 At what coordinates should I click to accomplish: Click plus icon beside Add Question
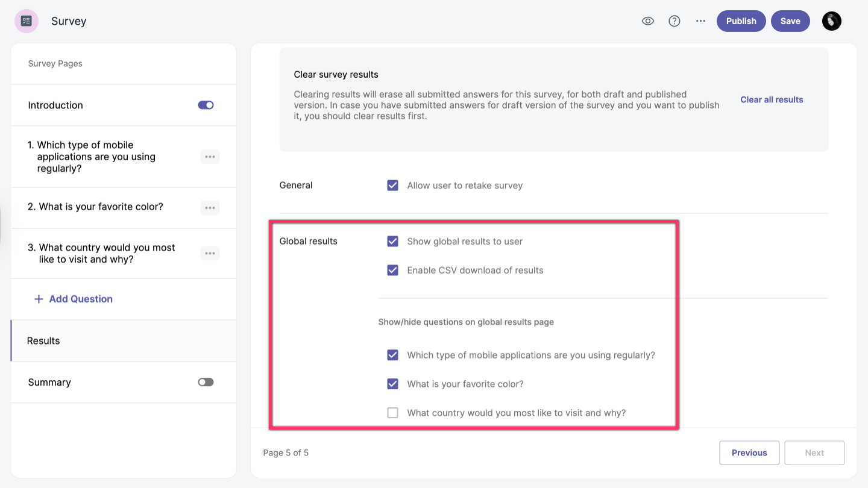click(39, 299)
